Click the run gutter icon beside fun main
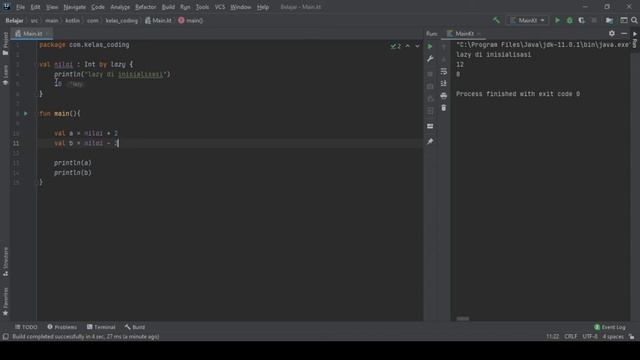This screenshot has width=640, height=360. [25, 113]
